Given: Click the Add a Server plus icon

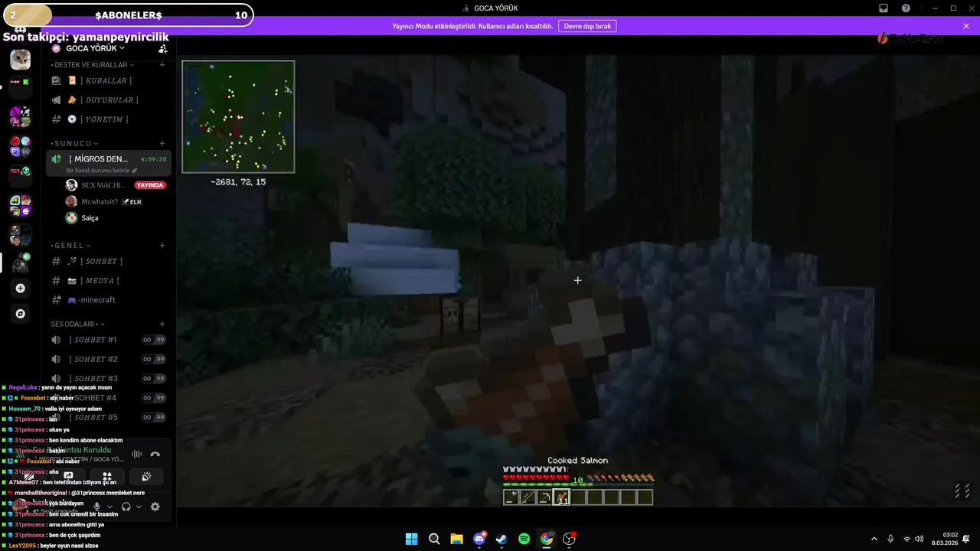Looking at the screenshot, I should [21, 289].
